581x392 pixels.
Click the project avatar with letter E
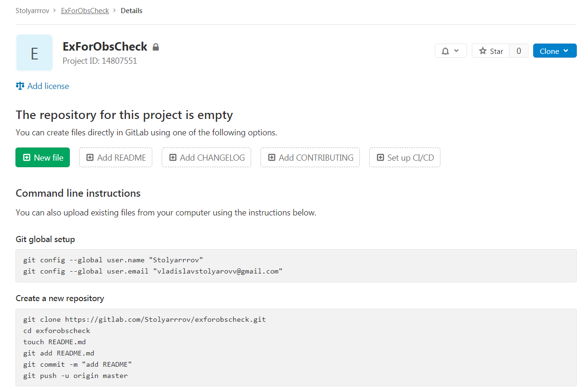pyautogui.click(x=34, y=53)
